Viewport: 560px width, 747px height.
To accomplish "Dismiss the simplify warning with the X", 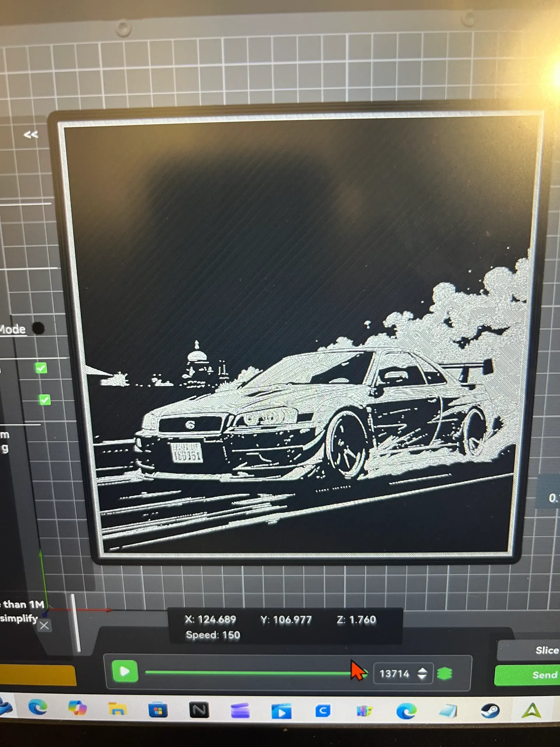I will pyautogui.click(x=44, y=625).
